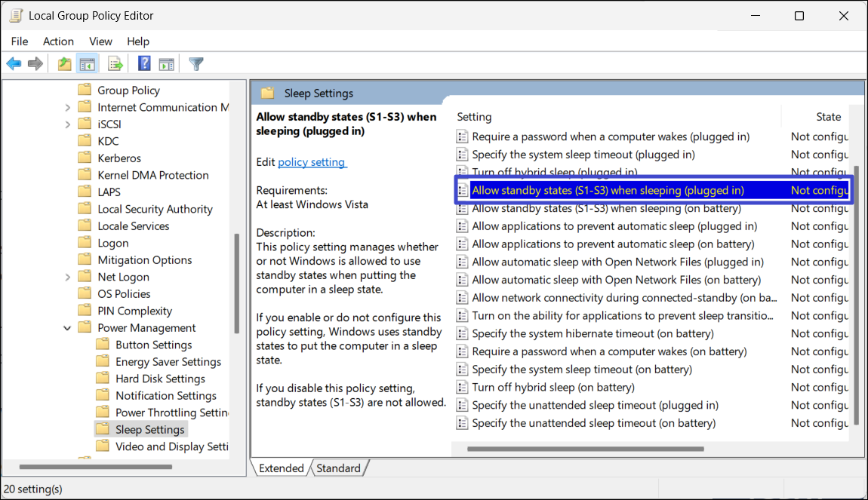Click the policy icon beside Turn off hybrid sleep (on battery)
The image size is (868, 500).
pos(462,388)
